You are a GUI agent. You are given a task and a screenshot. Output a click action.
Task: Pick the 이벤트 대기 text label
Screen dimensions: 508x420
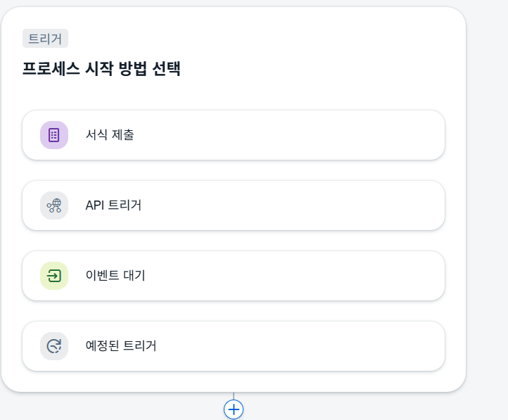click(x=115, y=275)
